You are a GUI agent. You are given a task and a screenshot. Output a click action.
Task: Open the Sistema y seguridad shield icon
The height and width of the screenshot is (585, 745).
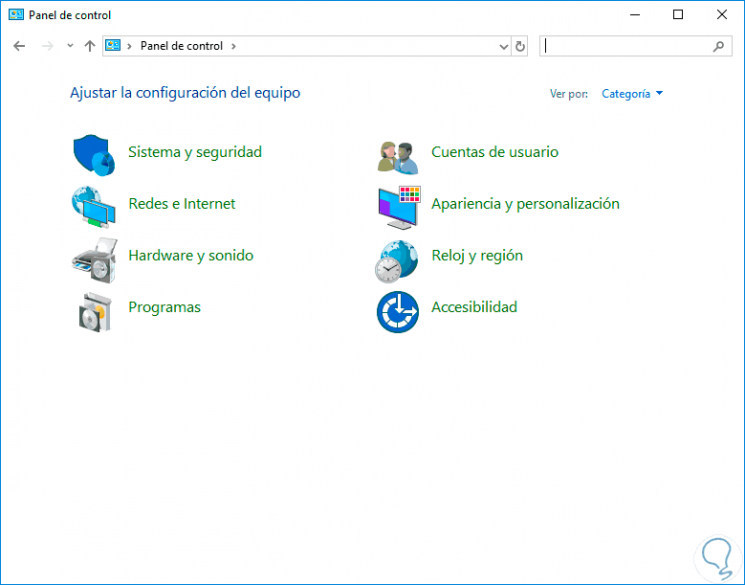[94, 155]
